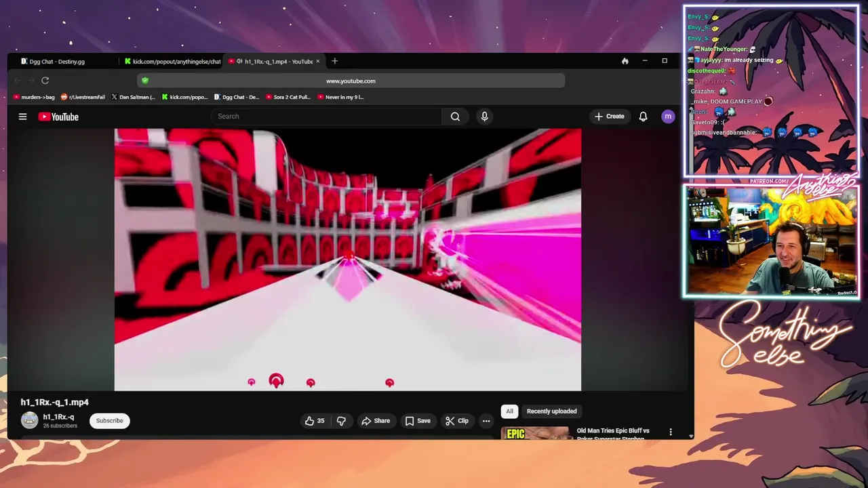The height and width of the screenshot is (488, 868).
Task: Open Dgg Chat bookmark in bookmarks bar
Action: click(x=237, y=97)
